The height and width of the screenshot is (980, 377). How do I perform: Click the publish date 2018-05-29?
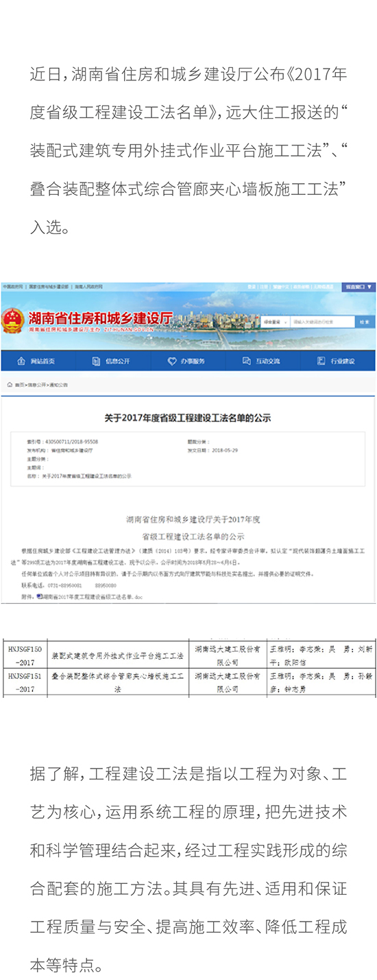[x=223, y=450]
